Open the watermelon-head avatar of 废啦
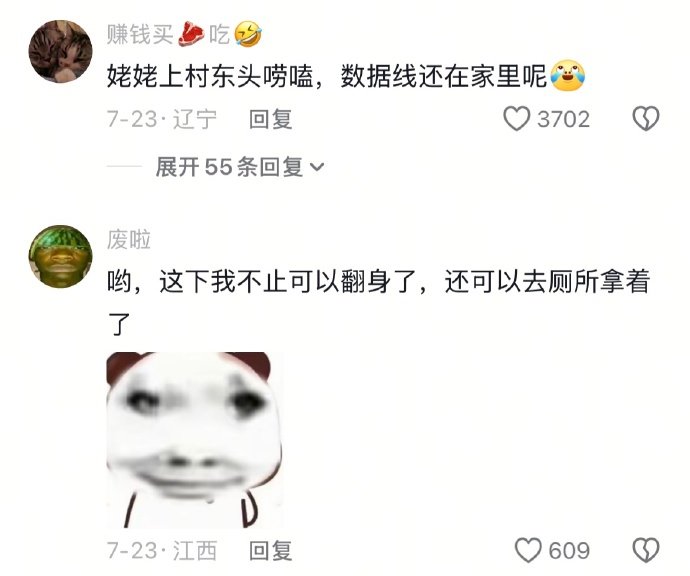Viewport: 690px width, 576px height. tap(61, 257)
